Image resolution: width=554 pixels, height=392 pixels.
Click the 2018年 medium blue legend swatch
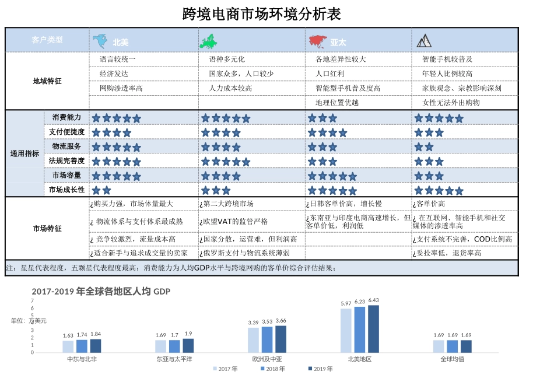tap(262, 369)
